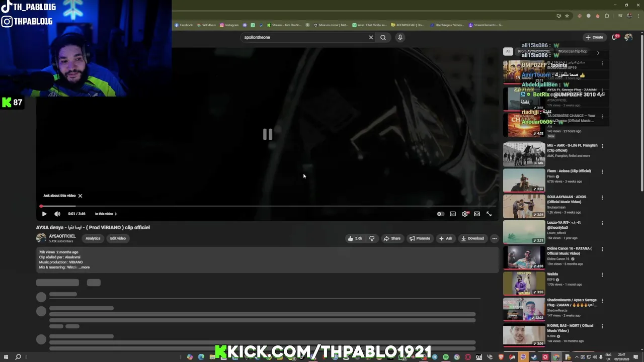Open 'Ask about this video' prompt
This screenshot has height=362, width=644.
[59, 196]
